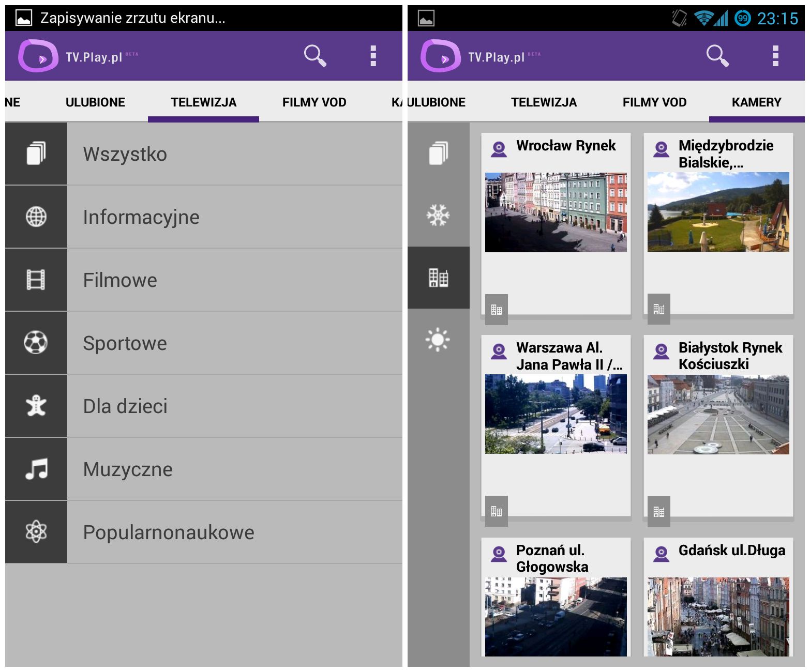Show all cameras with stacked-pages sidebar icon
Viewport: 810px width, 672px height.
pyautogui.click(x=439, y=153)
